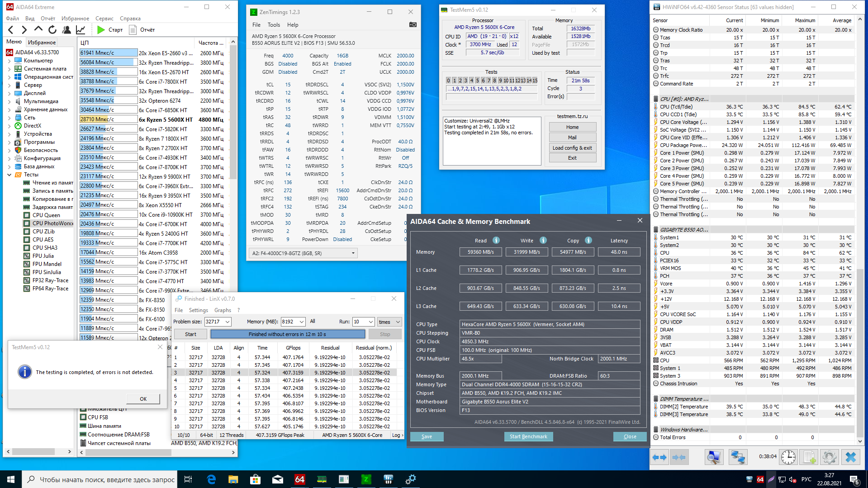Image resolution: width=868 pixels, height=488 pixels.
Task: Click HWiNFO logging sheet icon with plus
Action: coord(809,457)
